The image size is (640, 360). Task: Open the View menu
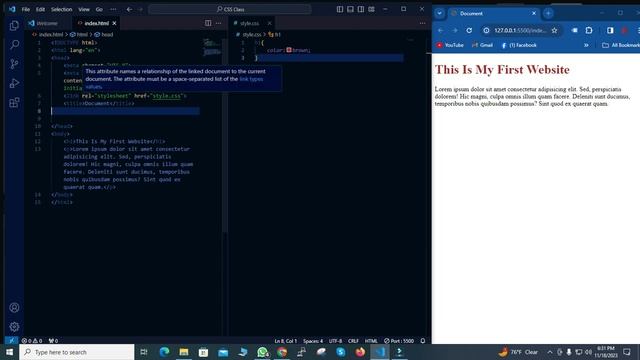point(84,9)
